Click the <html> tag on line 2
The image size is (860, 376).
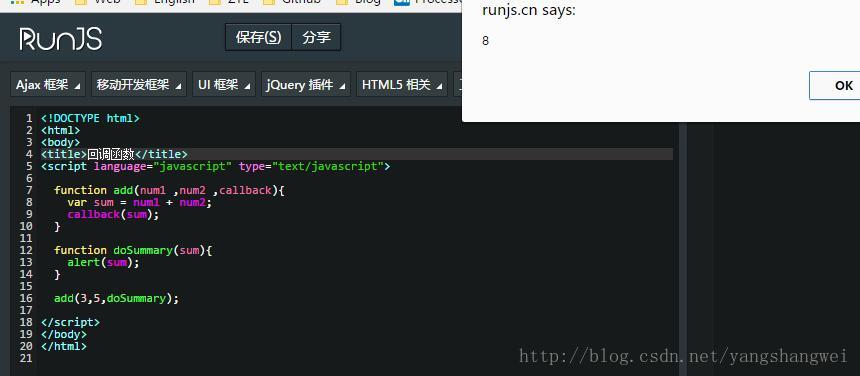pos(60,130)
